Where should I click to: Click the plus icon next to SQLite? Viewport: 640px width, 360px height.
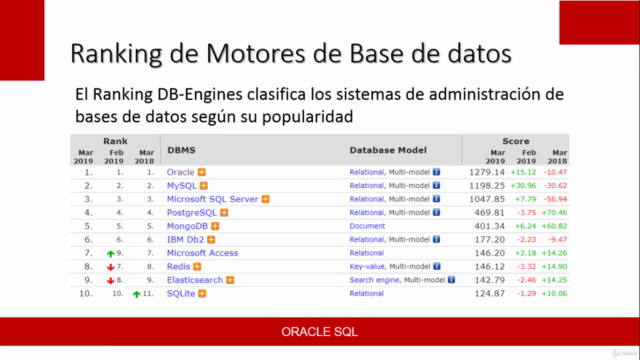tap(202, 293)
